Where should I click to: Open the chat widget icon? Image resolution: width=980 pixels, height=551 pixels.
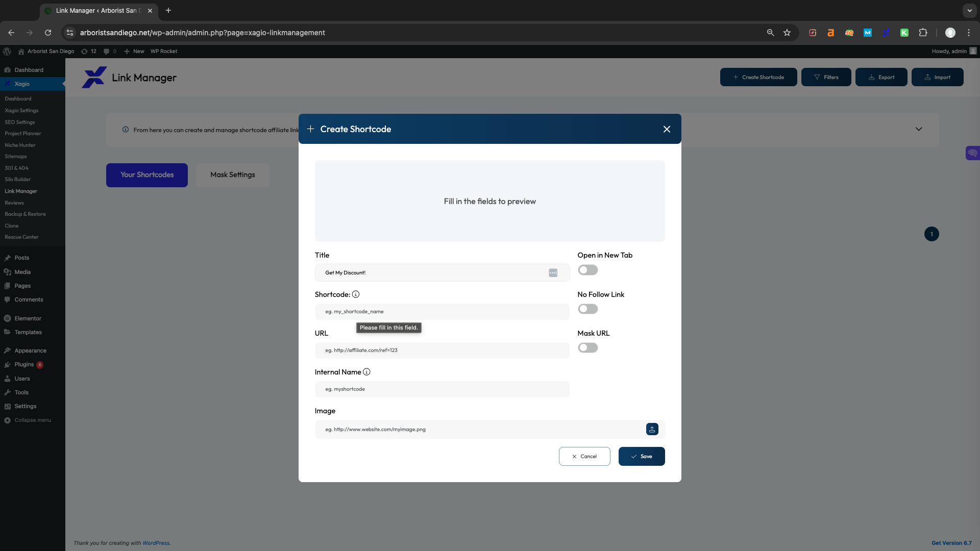(x=972, y=153)
